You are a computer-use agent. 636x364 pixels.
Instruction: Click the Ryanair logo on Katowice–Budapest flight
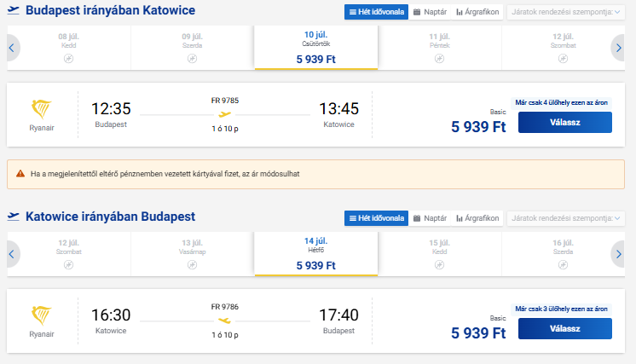[41, 315]
